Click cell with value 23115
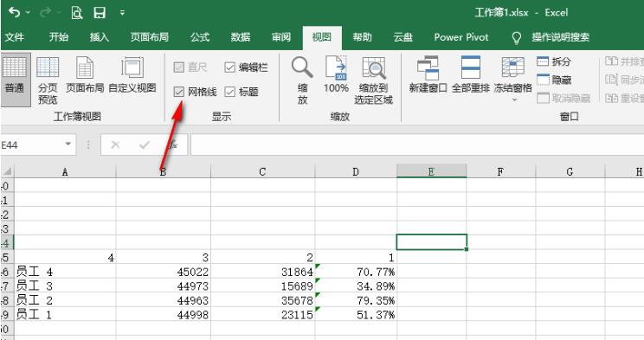 [x=263, y=315]
